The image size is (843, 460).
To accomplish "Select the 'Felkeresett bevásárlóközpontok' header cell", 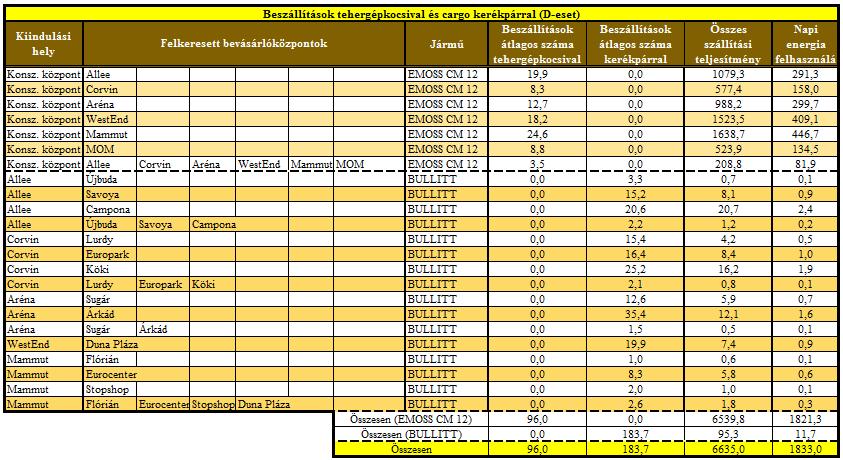I will click(x=244, y=44).
